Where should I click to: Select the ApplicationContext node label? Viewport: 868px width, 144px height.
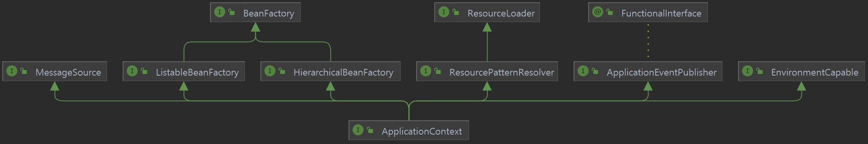(422, 131)
